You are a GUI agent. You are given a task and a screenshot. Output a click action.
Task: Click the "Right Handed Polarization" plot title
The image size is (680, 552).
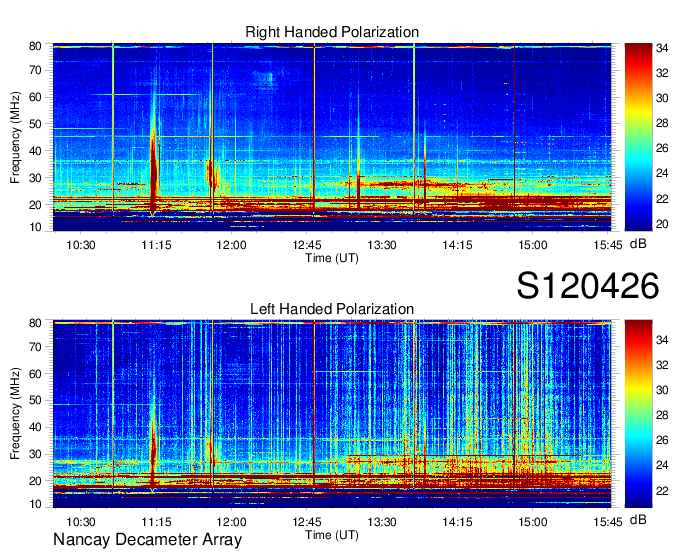coord(332,32)
